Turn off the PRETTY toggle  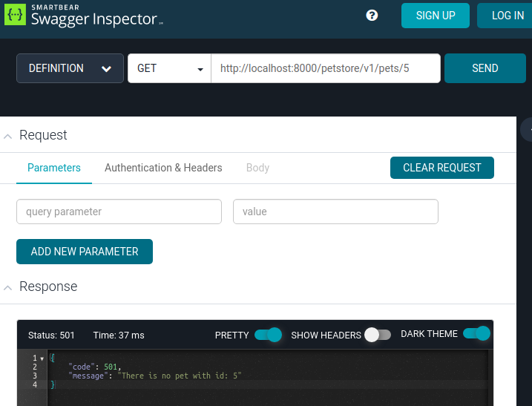coord(268,335)
